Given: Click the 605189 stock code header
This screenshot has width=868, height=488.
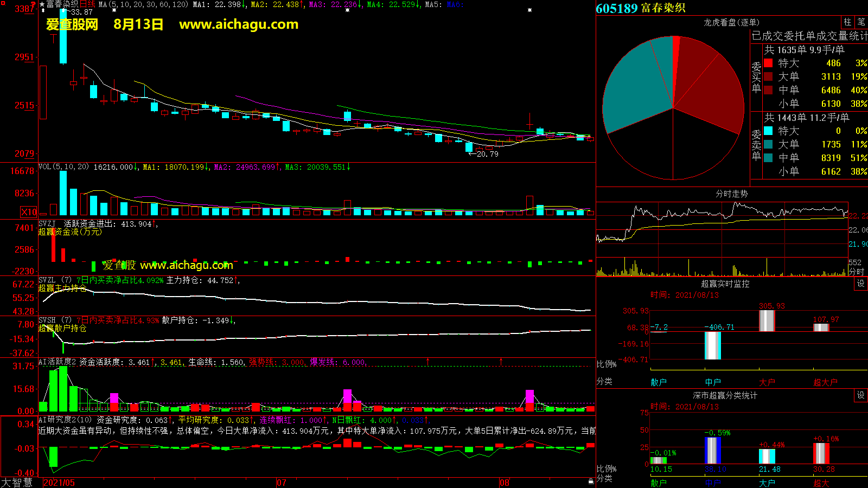Looking at the screenshot, I should 617,8.
